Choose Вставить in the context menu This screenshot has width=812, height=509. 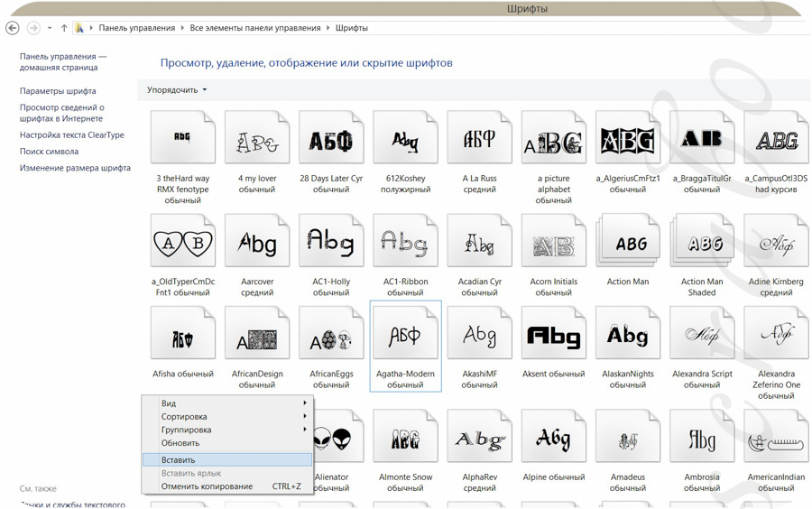[x=227, y=459]
